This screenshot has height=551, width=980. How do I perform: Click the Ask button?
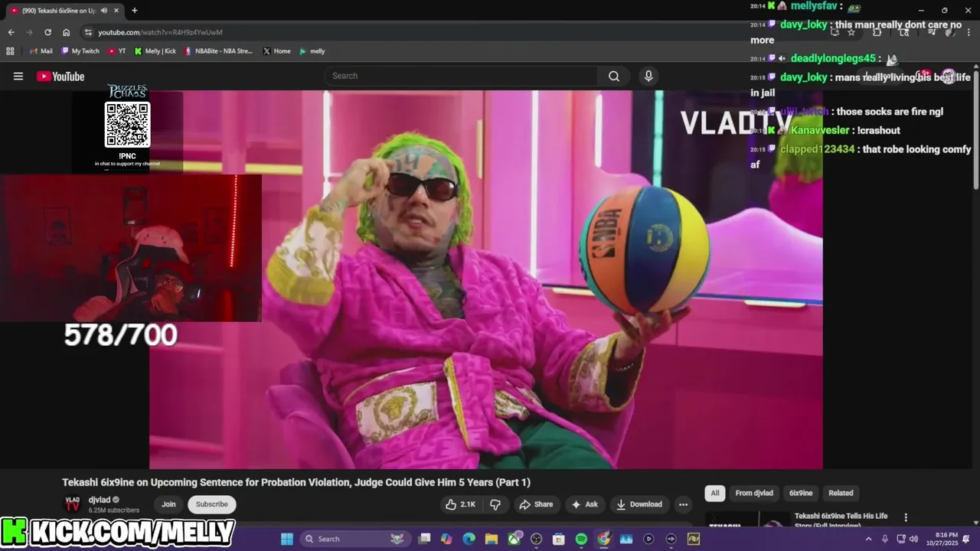coord(584,504)
